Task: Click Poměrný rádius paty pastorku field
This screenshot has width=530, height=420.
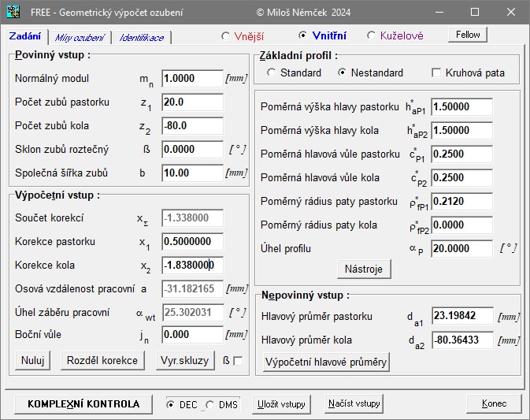Action: [461, 202]
